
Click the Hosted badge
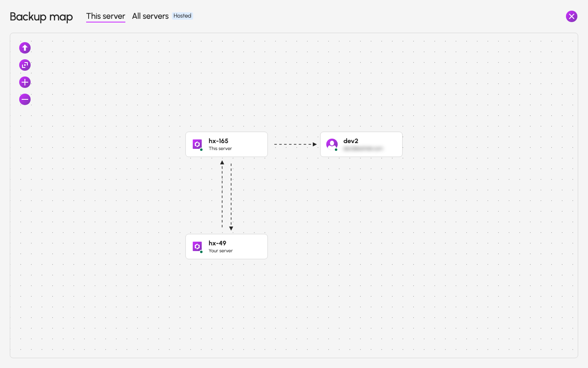tap(182, 16)
